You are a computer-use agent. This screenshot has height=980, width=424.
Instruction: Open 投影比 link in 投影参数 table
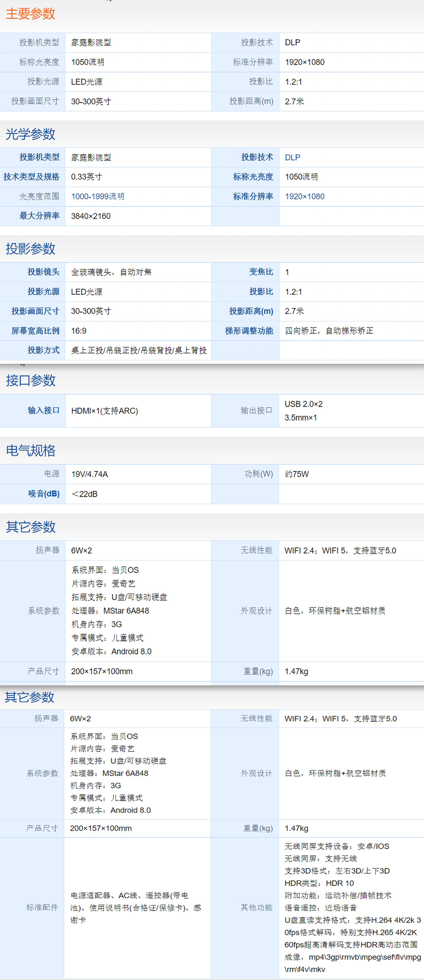261,292
